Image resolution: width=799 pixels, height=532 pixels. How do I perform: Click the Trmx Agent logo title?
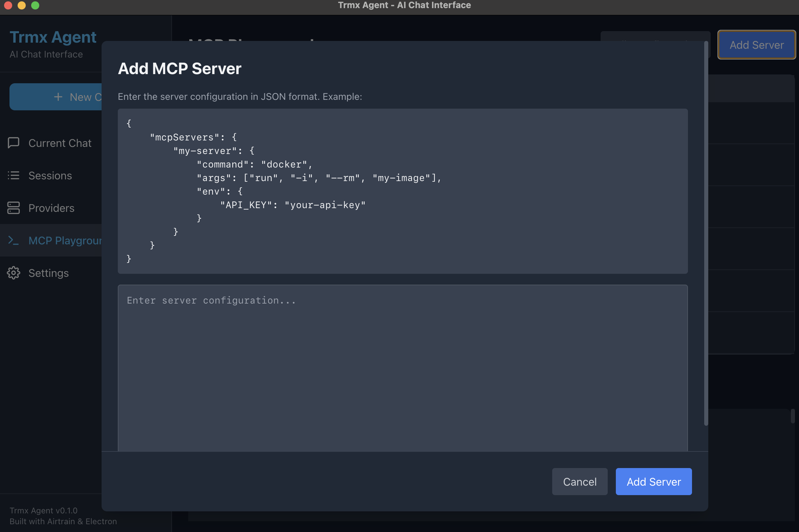[53, 37]
